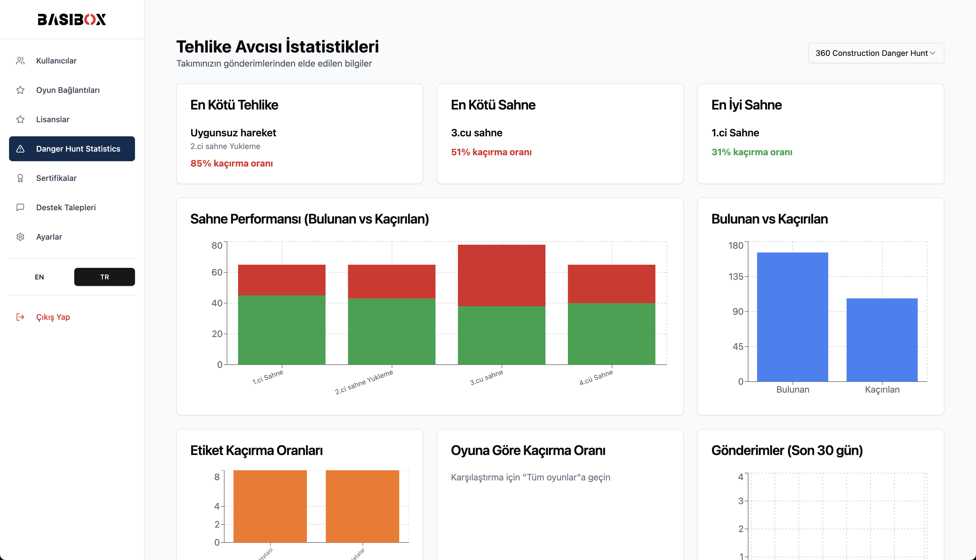The image size is (976, 560).
Task: Click the logout arrow icon beside Çıkış Yap
Action: 20,317
